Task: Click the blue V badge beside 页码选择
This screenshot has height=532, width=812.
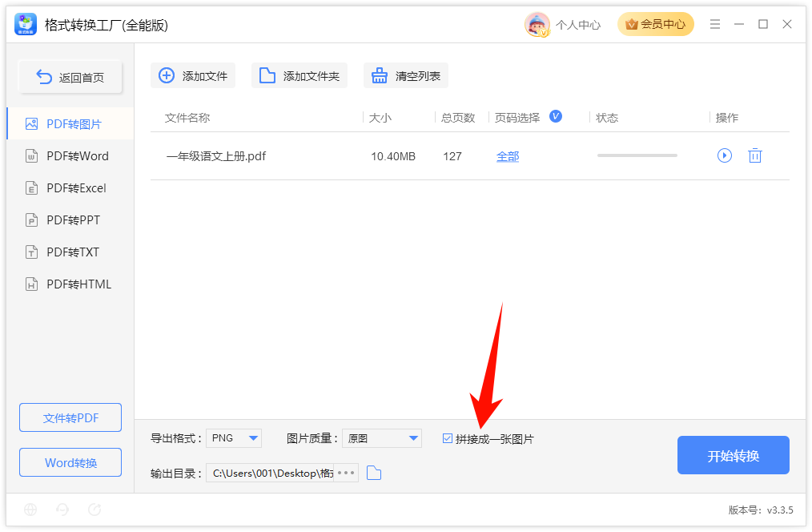Action: pos(556,116)
